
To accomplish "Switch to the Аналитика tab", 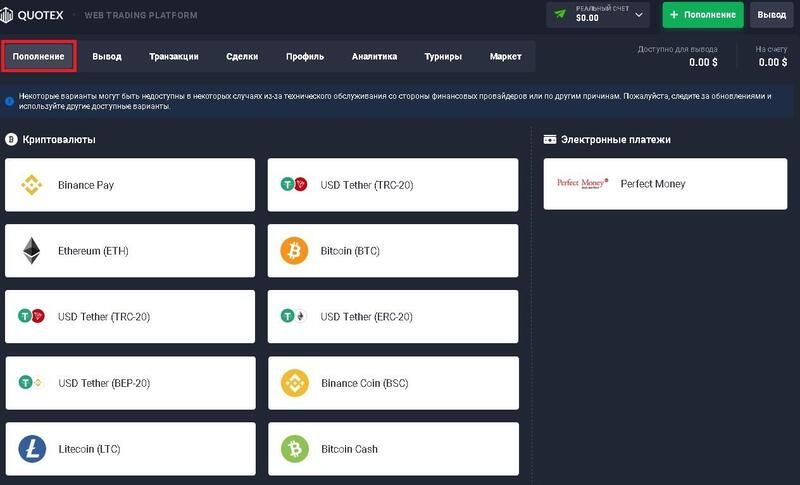I will (x=374, y=56).
